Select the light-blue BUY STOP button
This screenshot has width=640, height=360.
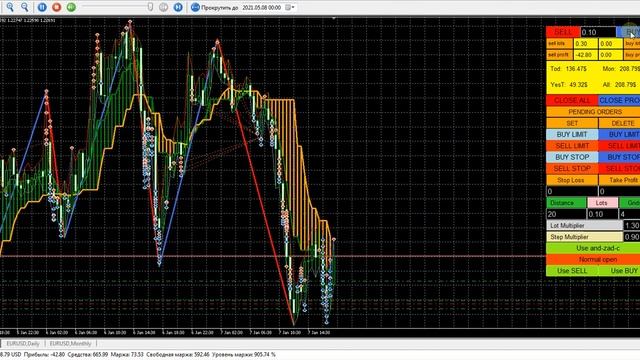(x=572, y=157)
